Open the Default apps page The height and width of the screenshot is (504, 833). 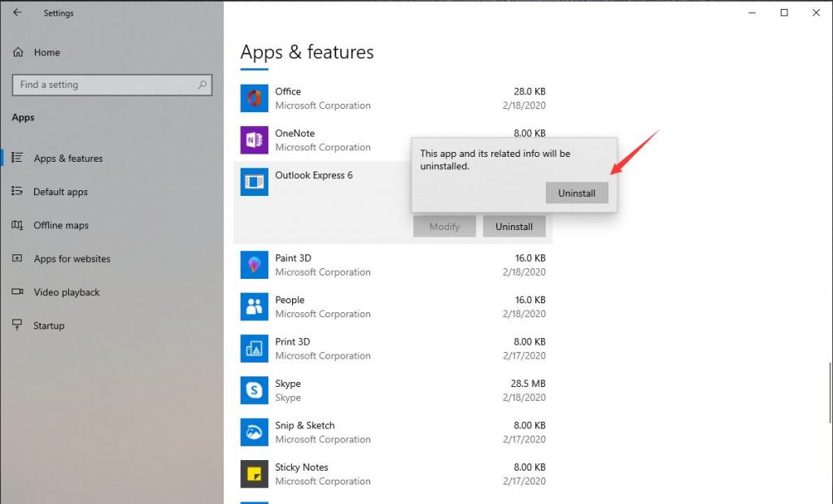pos(60,192)
